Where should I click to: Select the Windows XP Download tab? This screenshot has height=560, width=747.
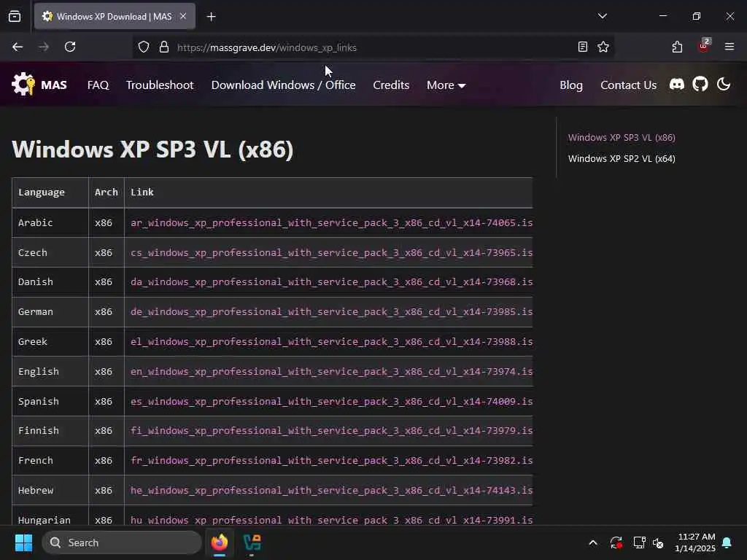(115, 17)
